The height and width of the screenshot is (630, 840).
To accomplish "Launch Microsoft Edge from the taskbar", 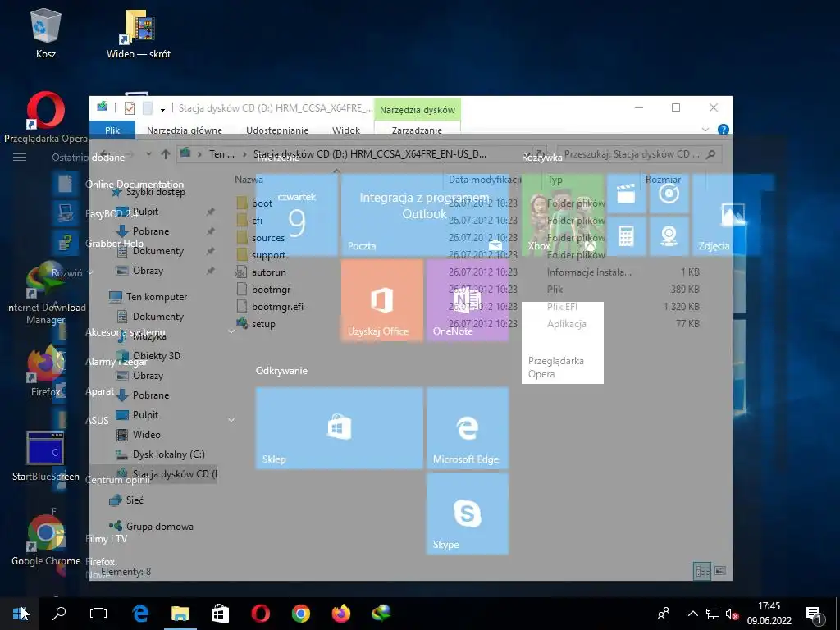I will (140, 614).
